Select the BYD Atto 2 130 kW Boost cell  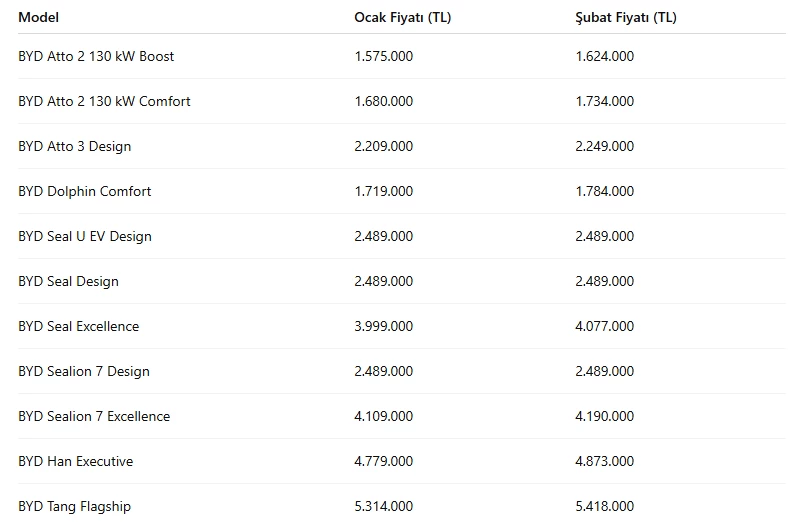point(96,56)
